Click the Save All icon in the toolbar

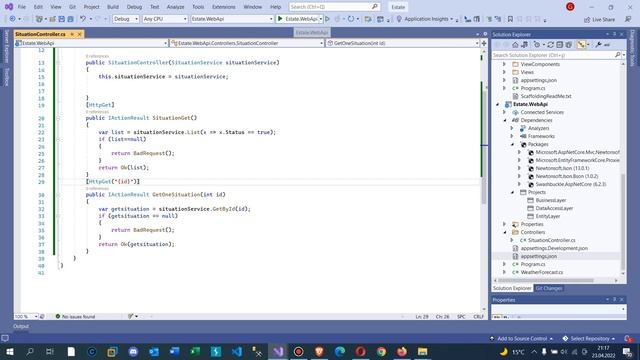[x=71, y=19]
